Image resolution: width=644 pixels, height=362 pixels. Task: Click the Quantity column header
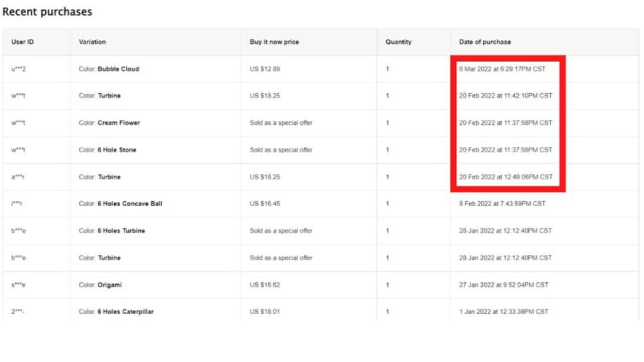click(x=398, y=42)
